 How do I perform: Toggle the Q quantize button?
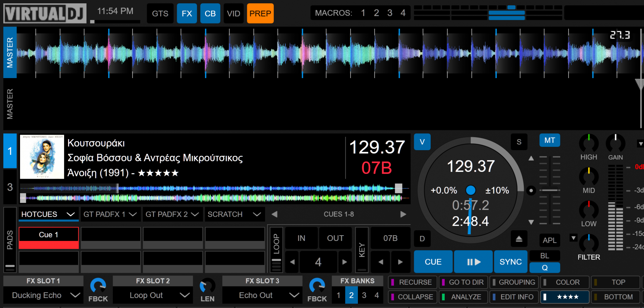coord(545,268)
